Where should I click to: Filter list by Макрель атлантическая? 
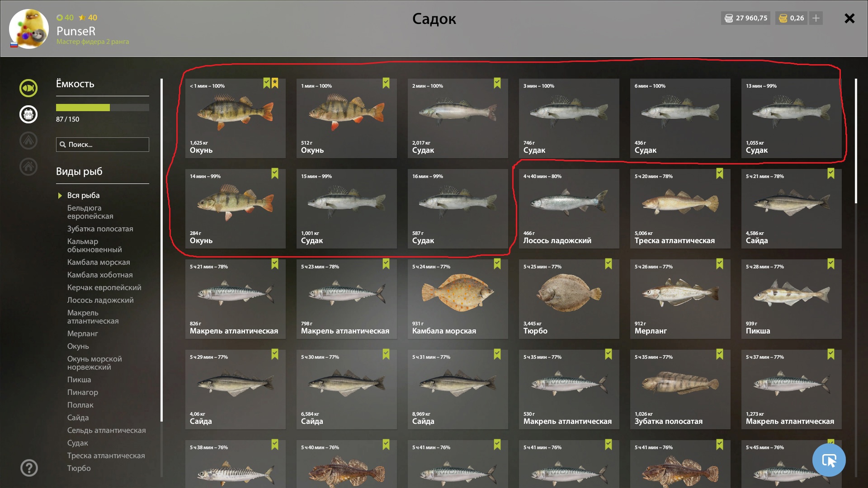pos(93,317)
